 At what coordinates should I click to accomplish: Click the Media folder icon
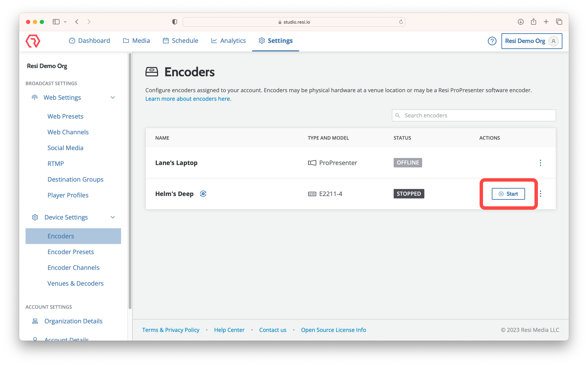coord(126,40)
